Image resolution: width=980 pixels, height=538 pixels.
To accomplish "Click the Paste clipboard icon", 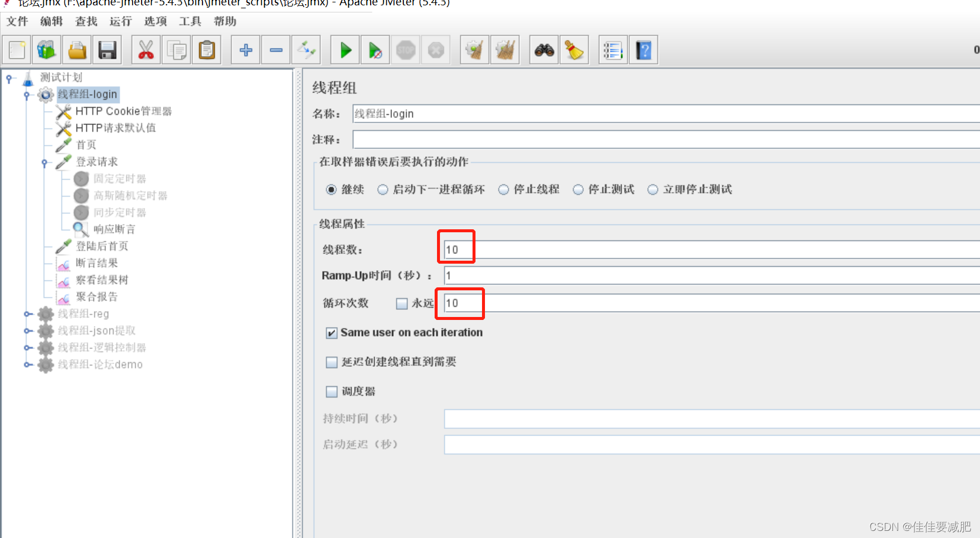I will (207, 50).
